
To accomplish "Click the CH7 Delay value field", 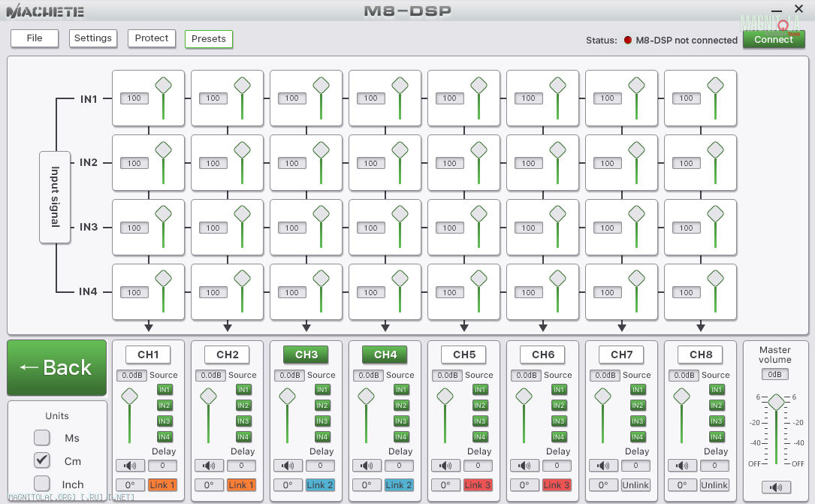I will [635, 466].
